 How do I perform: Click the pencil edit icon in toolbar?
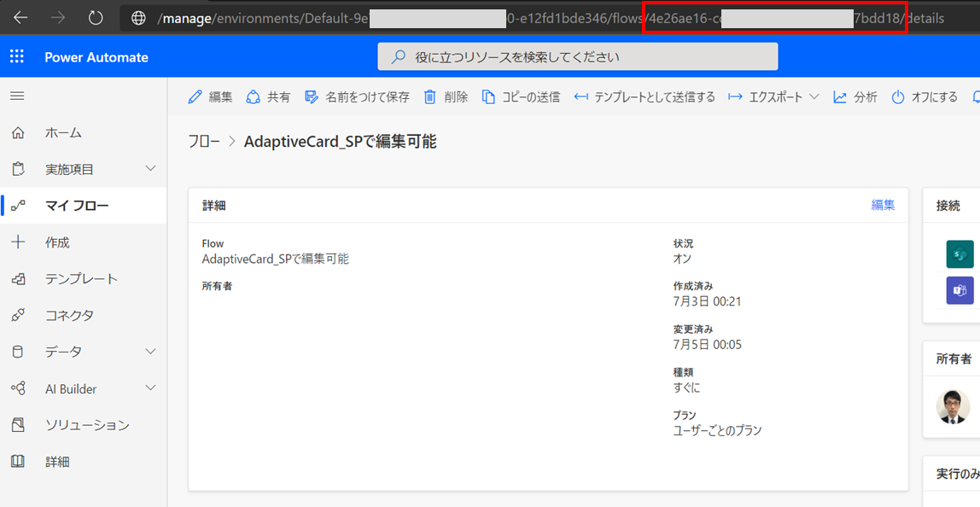pos(195,97)
